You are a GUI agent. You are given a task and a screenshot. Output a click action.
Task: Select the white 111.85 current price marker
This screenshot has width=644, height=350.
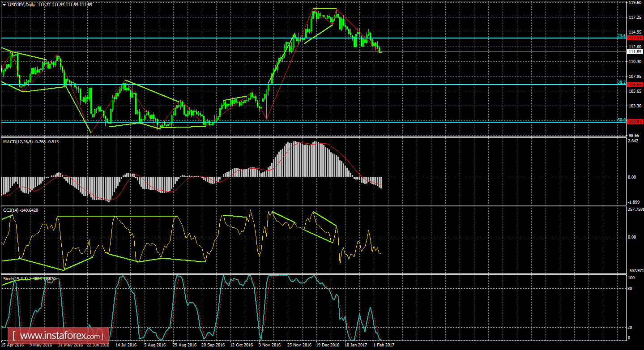[x=635, y=52]
